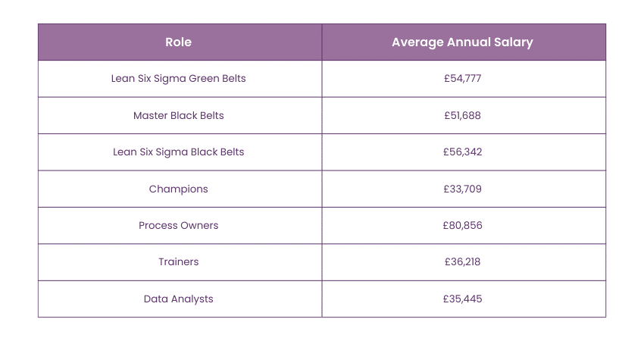Click the word Salary in the header
This screenshot has height=341, width=644.
tap(513, 42)
